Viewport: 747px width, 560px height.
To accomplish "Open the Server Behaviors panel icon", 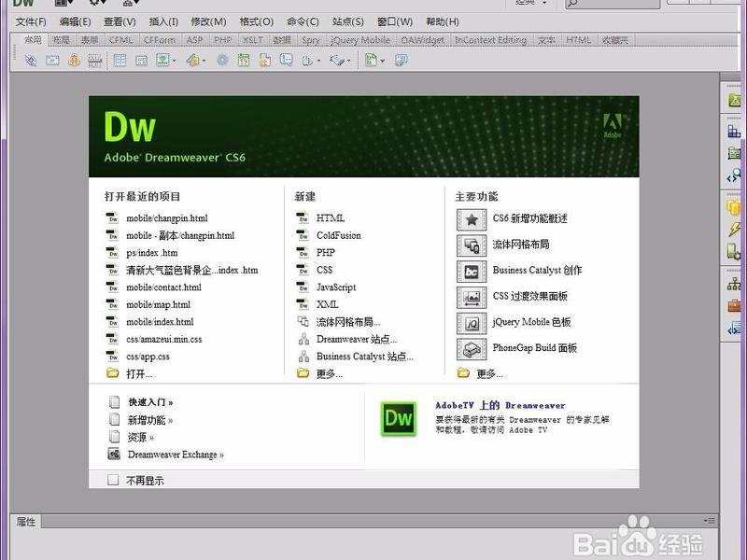I will 734,251.
